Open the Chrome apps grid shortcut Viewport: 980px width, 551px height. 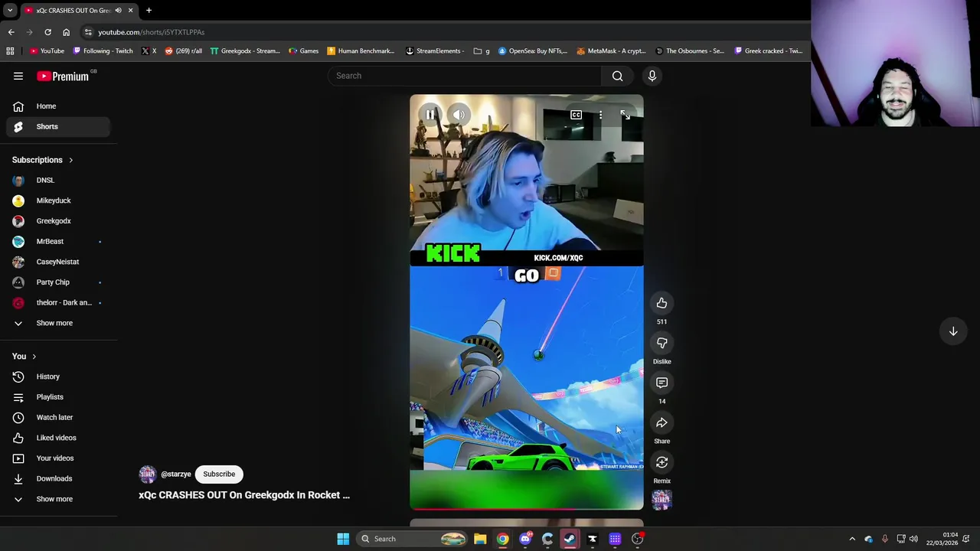coord(10,51)
